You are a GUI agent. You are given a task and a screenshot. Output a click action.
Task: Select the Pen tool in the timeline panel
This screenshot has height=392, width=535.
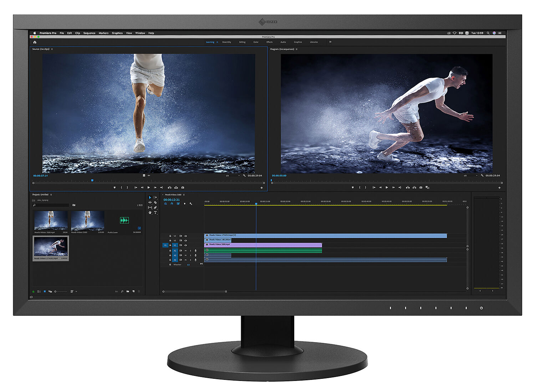(x=156, y=207)
